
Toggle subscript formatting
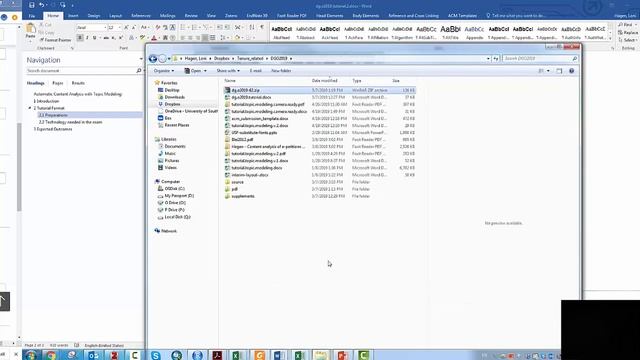113,38
